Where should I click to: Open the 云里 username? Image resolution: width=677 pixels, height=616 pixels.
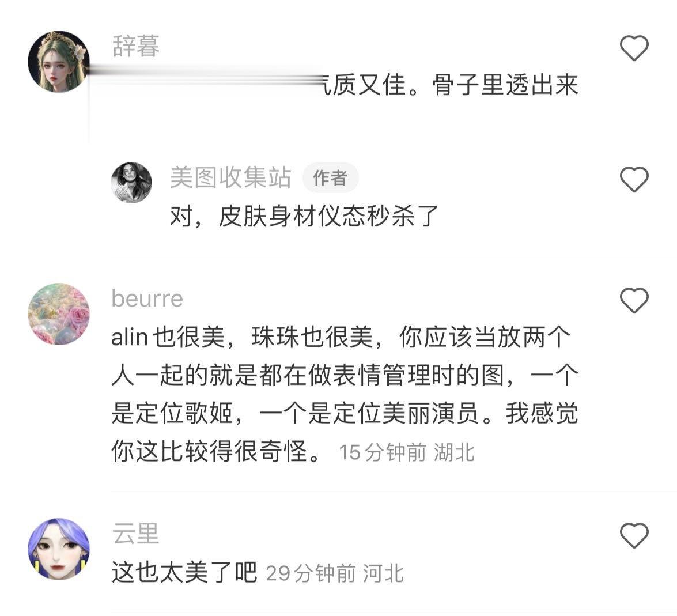136,534
